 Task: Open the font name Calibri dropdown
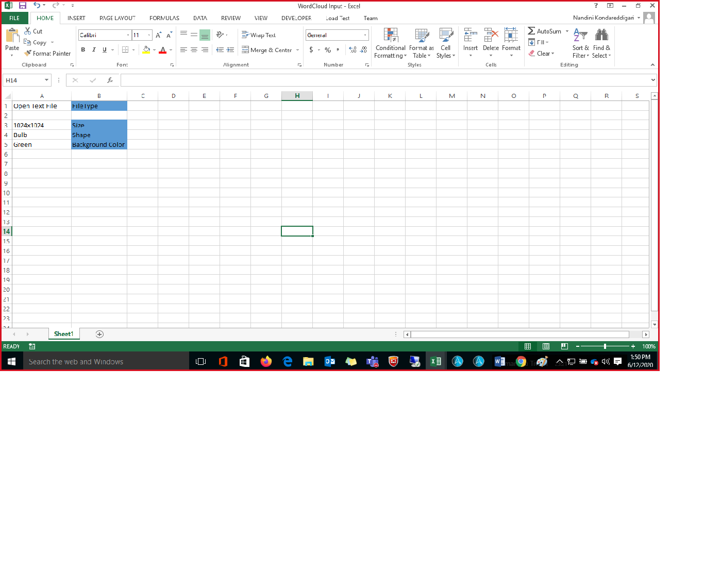click(x=128, y=35)
